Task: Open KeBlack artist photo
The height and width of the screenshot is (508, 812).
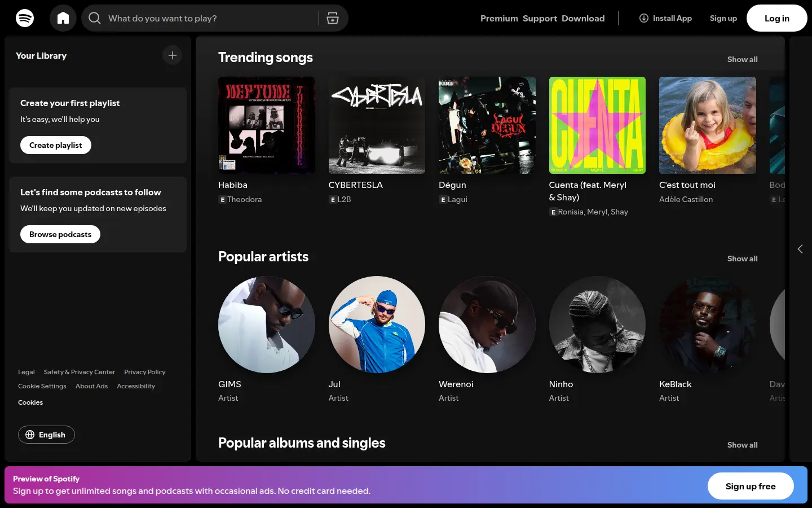Action: coord(708,325)
